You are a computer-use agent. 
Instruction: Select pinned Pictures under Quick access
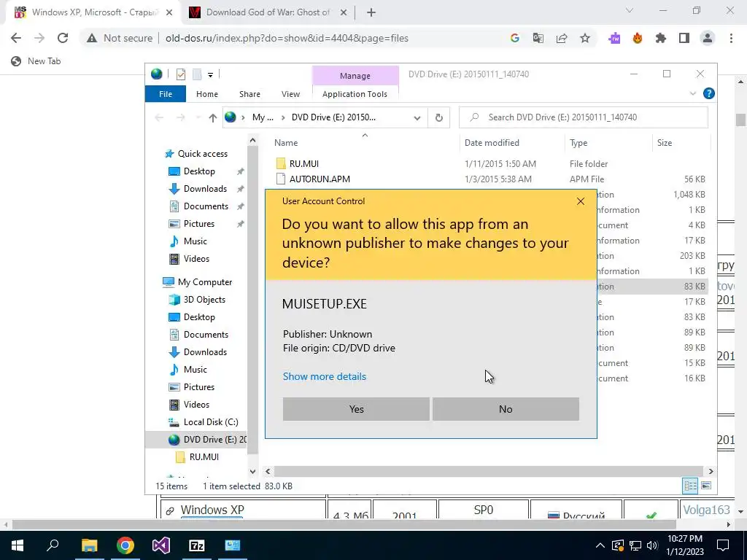(x=198, y=223)
